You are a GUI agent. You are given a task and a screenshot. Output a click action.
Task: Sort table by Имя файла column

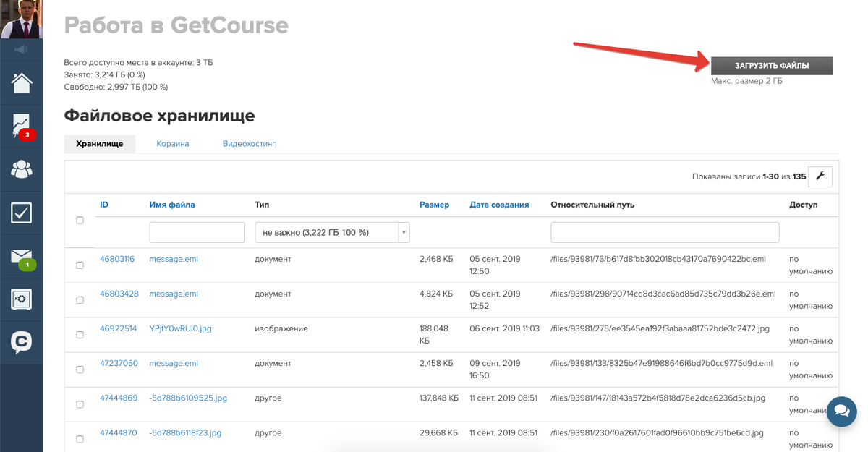click(172, 205)
